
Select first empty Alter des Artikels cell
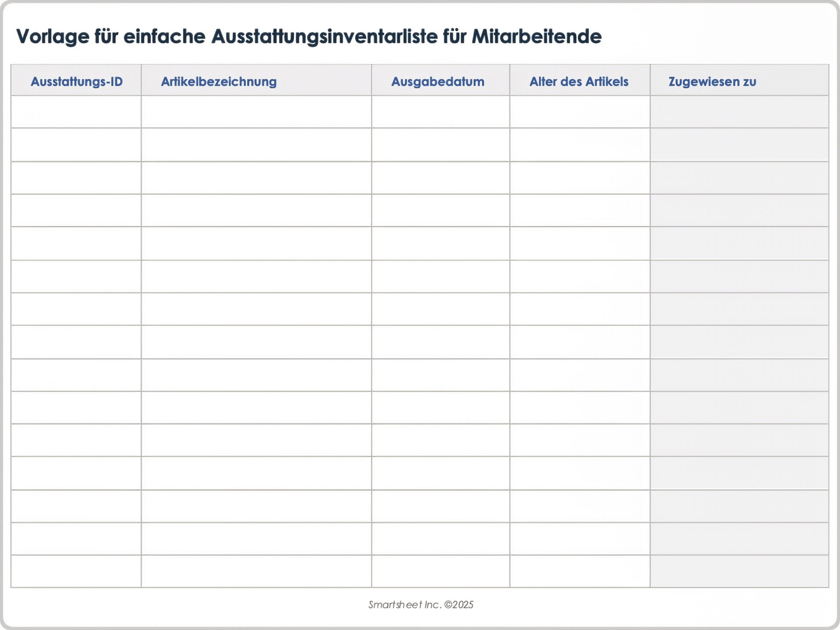(x=580, y=112)
